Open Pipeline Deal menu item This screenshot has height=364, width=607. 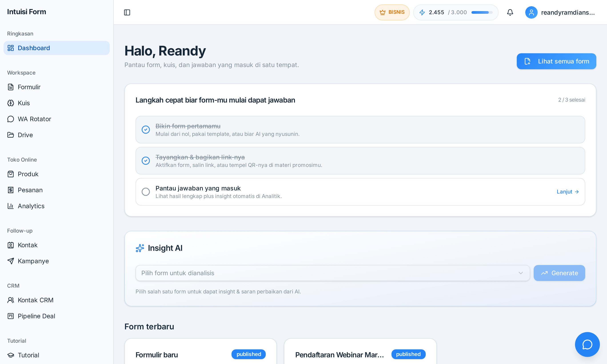pyautogui.click(x=56, y=316)
